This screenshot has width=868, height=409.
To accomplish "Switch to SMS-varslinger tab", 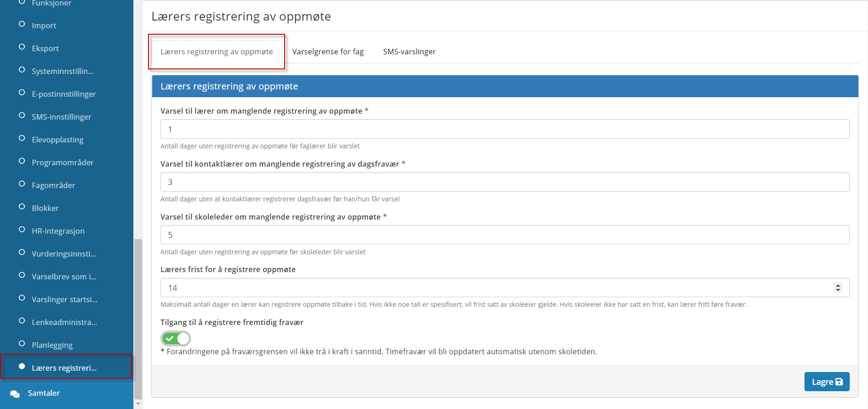I will pos(409,52).
